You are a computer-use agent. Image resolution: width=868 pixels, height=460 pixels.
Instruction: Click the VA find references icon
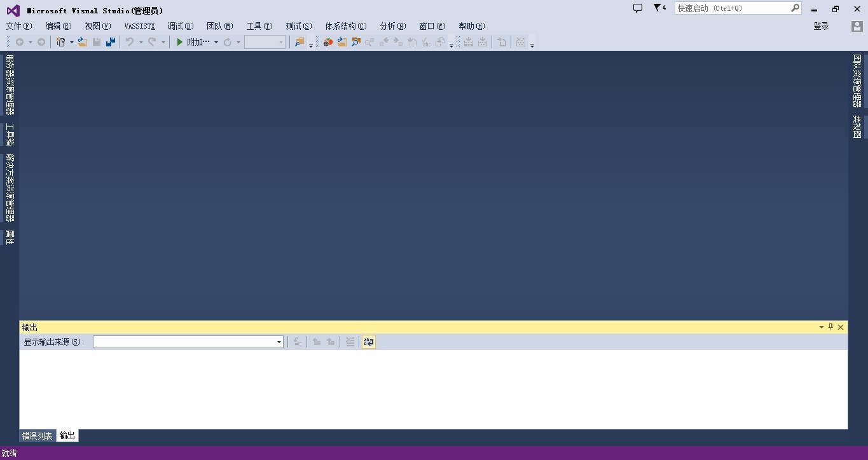(x=369, y=42)
